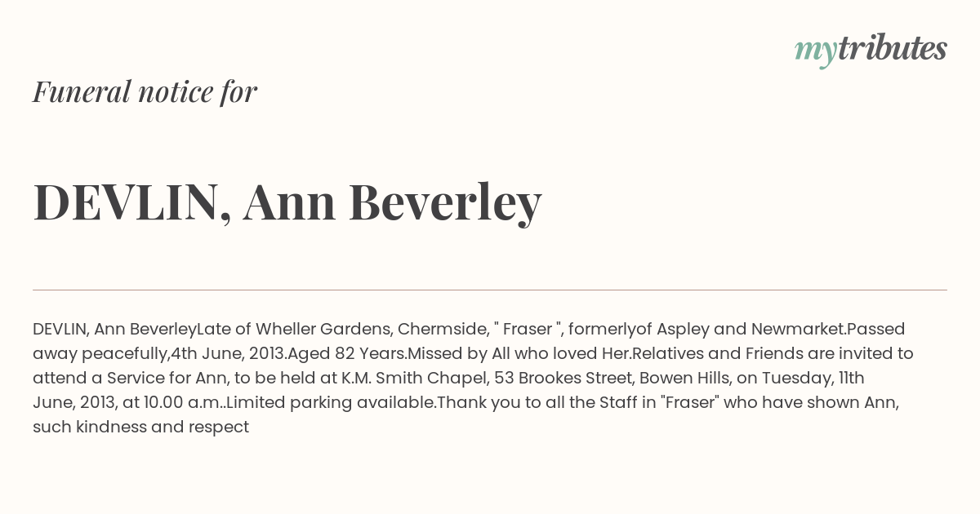Screen dimensions: 980x514
Task: Click 'Beverley' in the large title
Action: (445, 202)
